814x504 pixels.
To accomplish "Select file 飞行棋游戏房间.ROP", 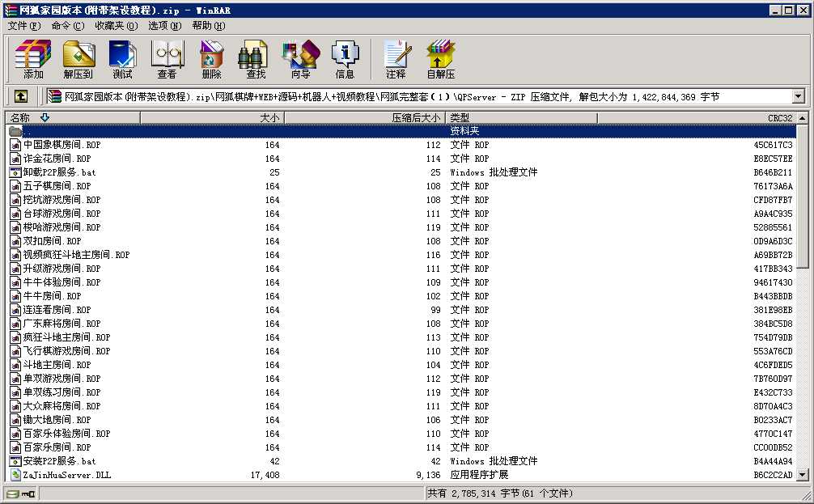I will [67, 351].
